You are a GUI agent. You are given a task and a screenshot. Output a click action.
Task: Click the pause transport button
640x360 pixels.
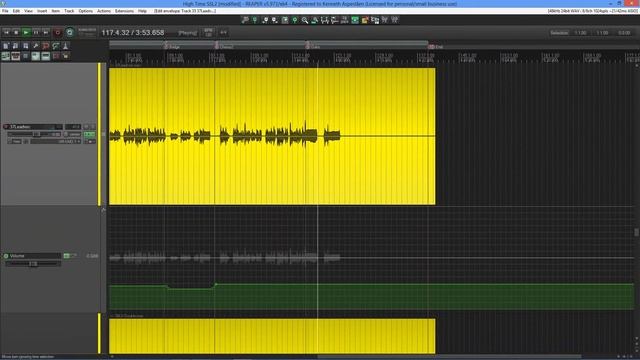click(x=36, y=32)
